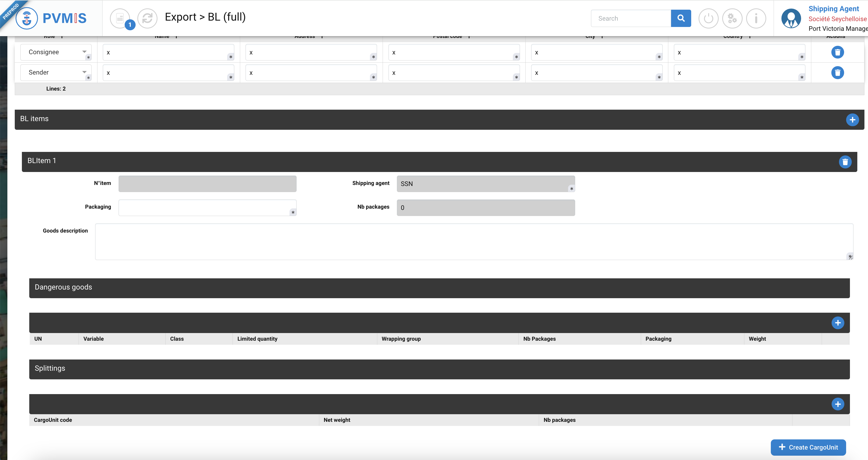Add a splittings row with plus icon
This screenshot has height=460, width=868.
(x=838, y=404)
